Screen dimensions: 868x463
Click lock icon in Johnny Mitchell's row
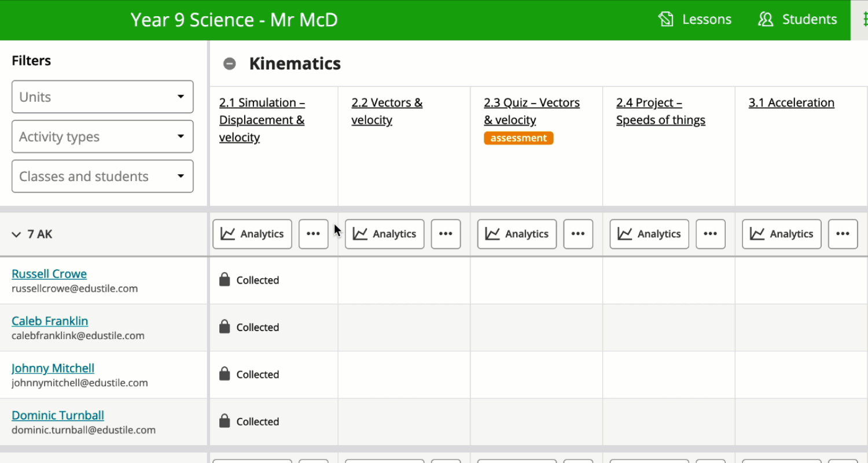(225, 374)
